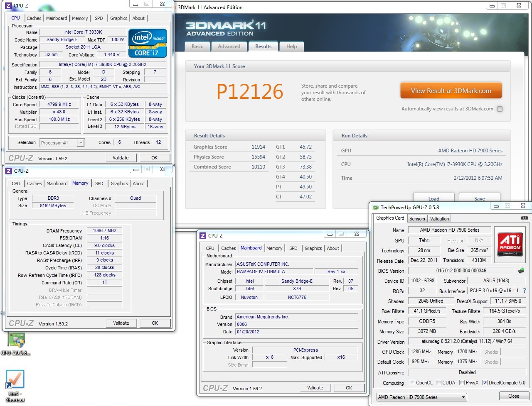Screen dimensions: 532x406
Task: Expand the AMD Radeon HD 7900 Series dropdown
Action: pyautogui.click(x=421, y=397)
